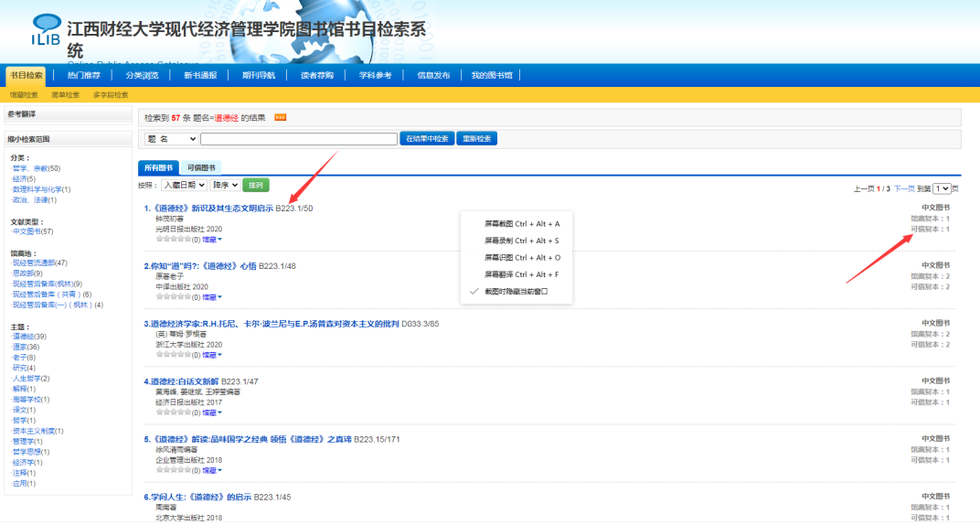Open the 降序 sort order dropdown
This screenshot has width=980, height=525.
click(224, 185)
